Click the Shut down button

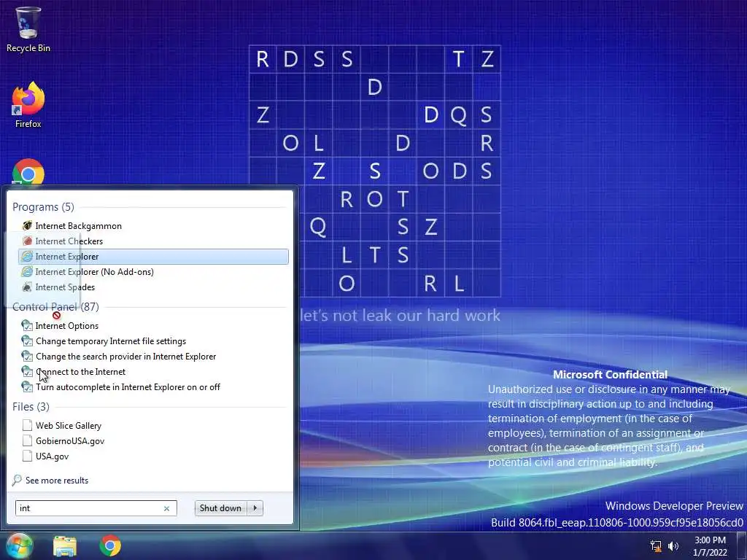coord(221,508)
